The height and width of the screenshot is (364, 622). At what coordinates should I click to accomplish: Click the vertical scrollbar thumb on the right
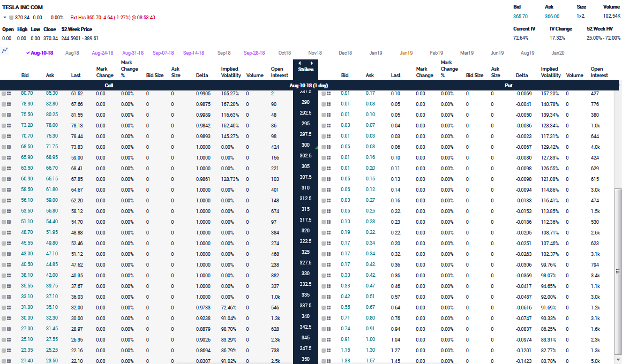pos(618,271)
